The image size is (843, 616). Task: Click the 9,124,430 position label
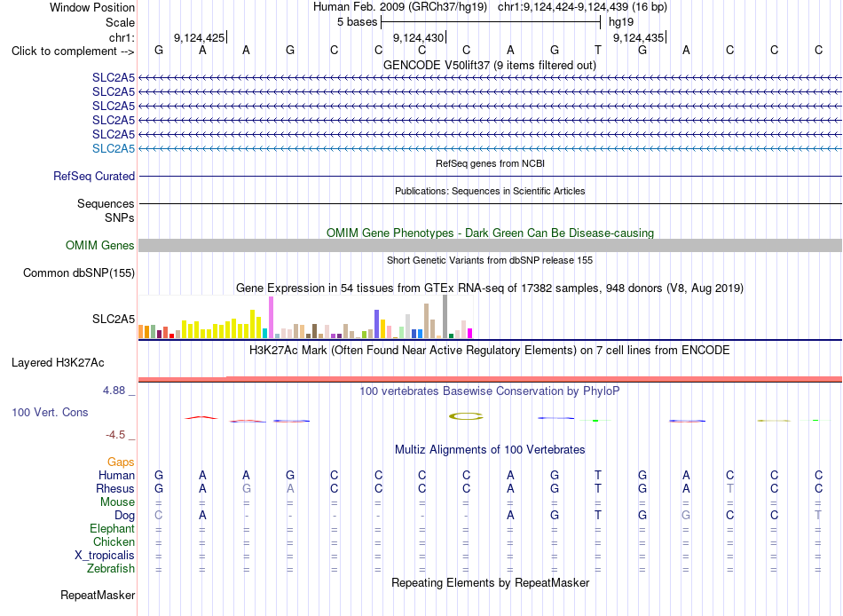419,37
